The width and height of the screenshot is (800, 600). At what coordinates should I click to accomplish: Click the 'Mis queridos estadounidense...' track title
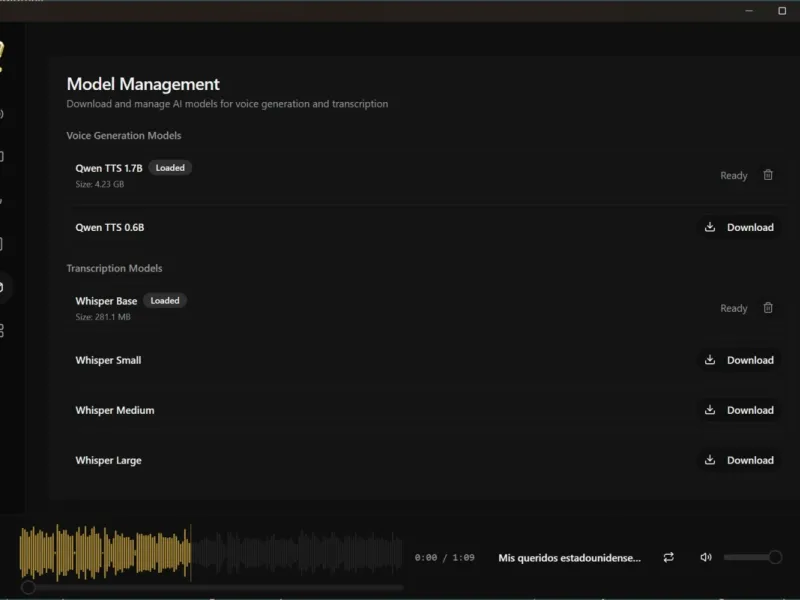click(x=569, y=558)
